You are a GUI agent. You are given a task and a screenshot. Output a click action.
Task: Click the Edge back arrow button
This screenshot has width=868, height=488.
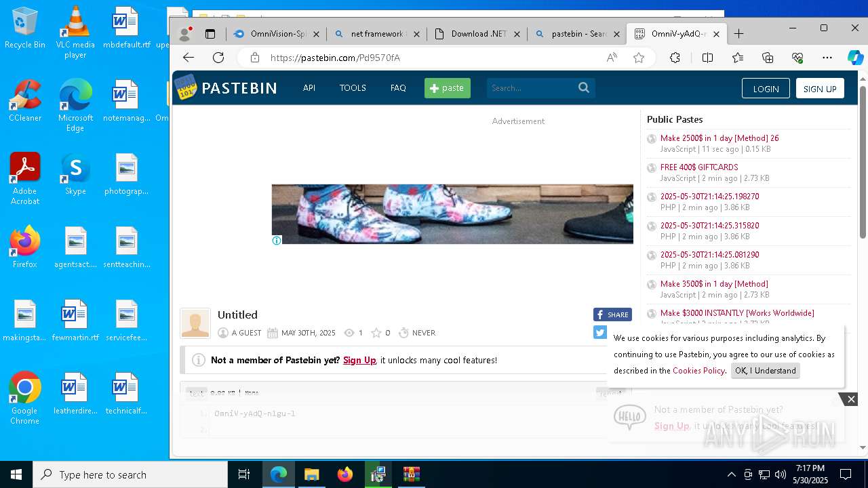pyautogui.click(x=189, y=58)
